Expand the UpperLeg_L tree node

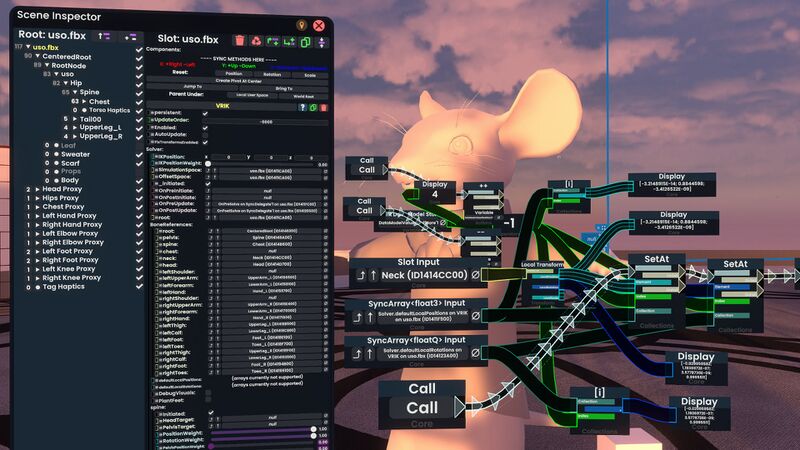tap(74, 128)
